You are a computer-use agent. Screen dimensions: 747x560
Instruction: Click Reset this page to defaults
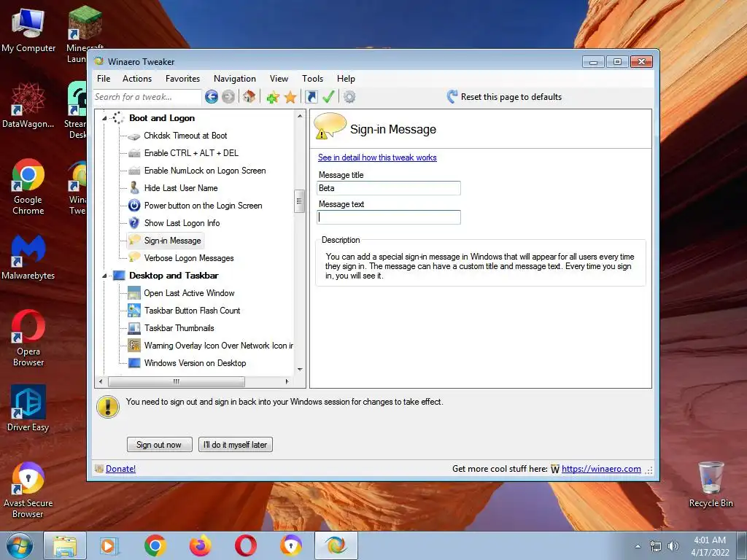(511, 97)
